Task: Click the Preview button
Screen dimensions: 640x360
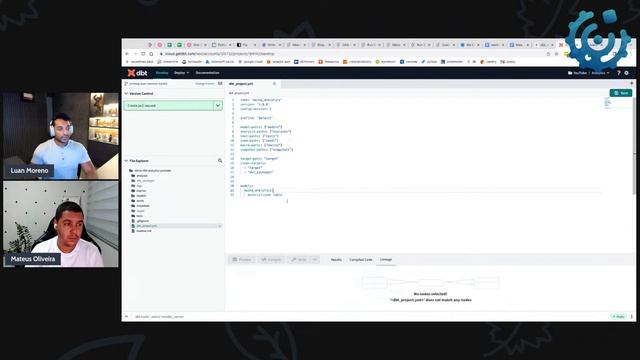Action: tap(242, 260)
